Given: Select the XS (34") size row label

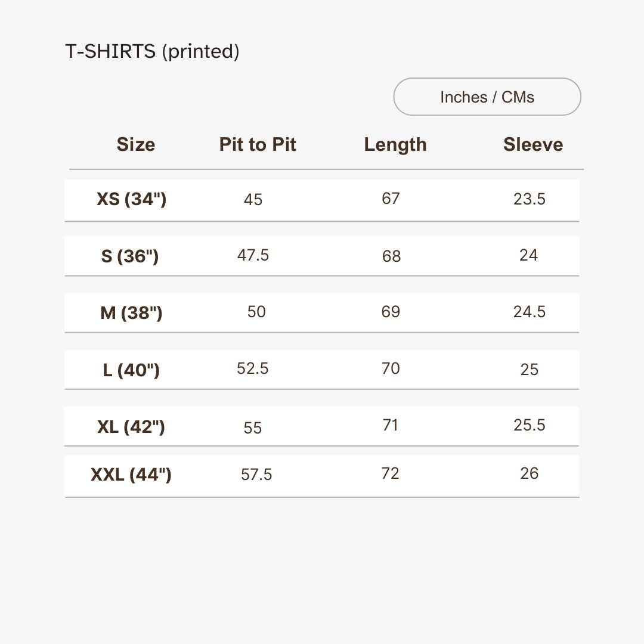Looking at the screenshot, I should [131, 199].
